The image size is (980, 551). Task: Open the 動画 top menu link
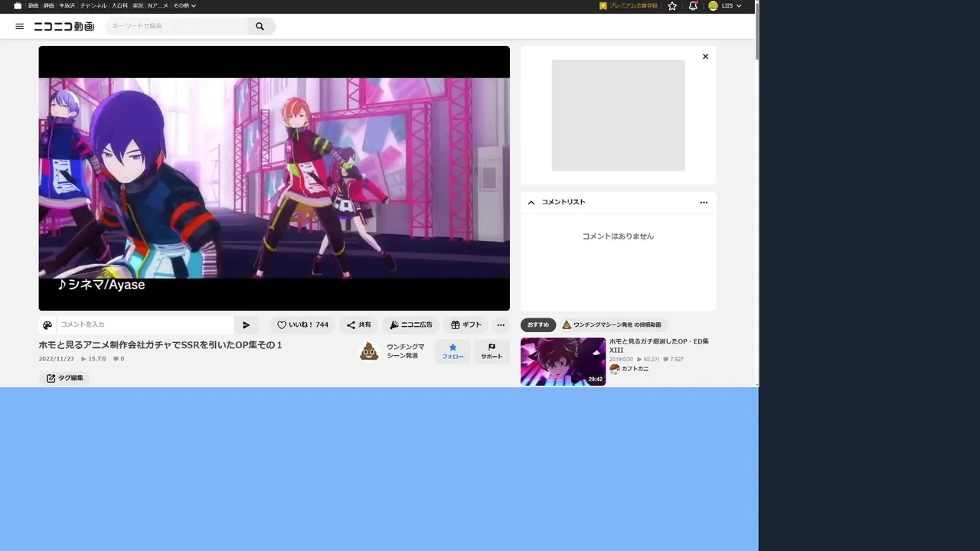[x=33, y=5]
